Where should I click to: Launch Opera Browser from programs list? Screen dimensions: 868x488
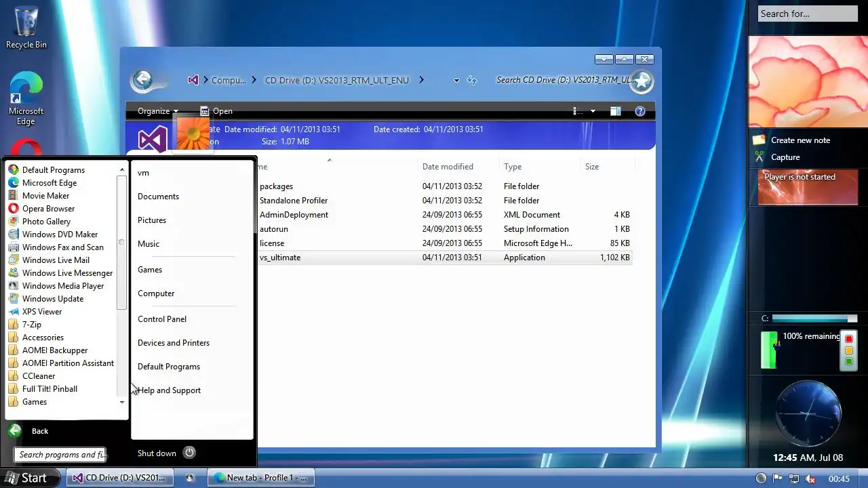47,208
